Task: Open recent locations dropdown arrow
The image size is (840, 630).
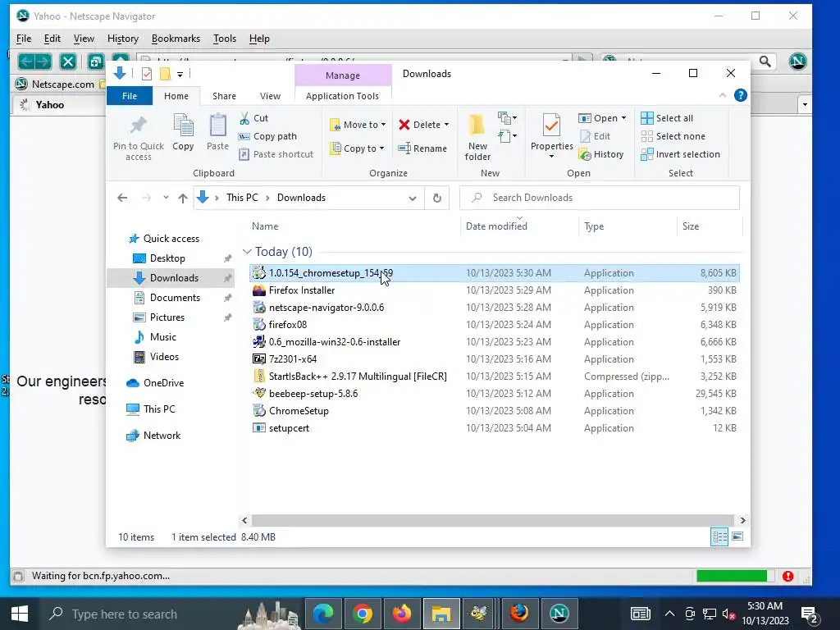Action: pyautogui.click(x=166, y=198)
